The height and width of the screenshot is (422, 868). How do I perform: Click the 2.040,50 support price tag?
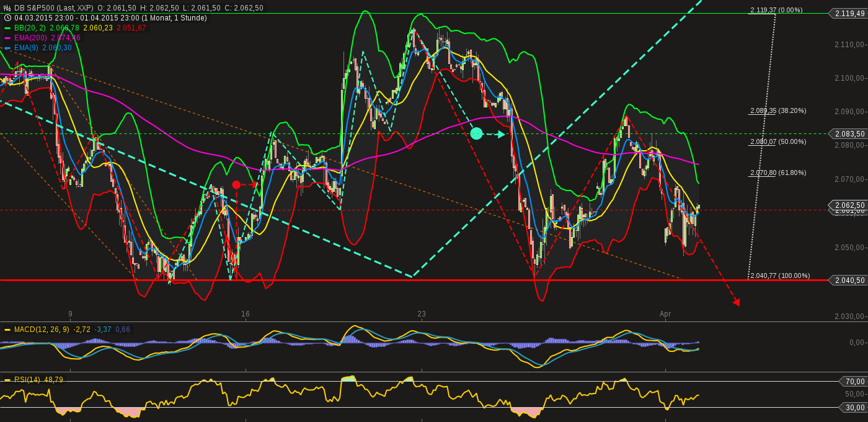[849, 280]
